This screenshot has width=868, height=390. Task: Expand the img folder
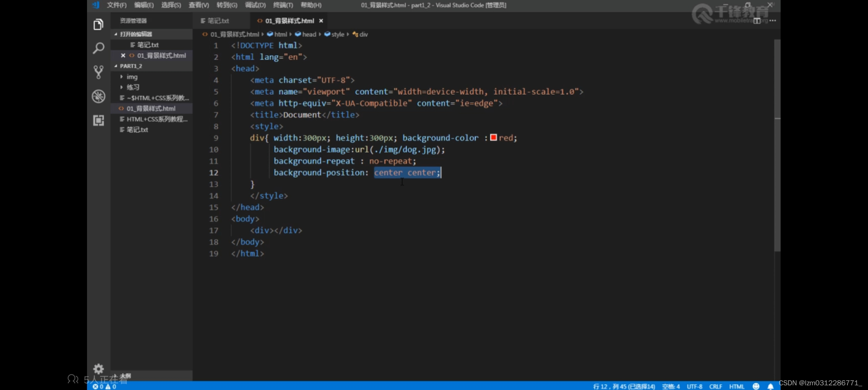tap(152, 77)
